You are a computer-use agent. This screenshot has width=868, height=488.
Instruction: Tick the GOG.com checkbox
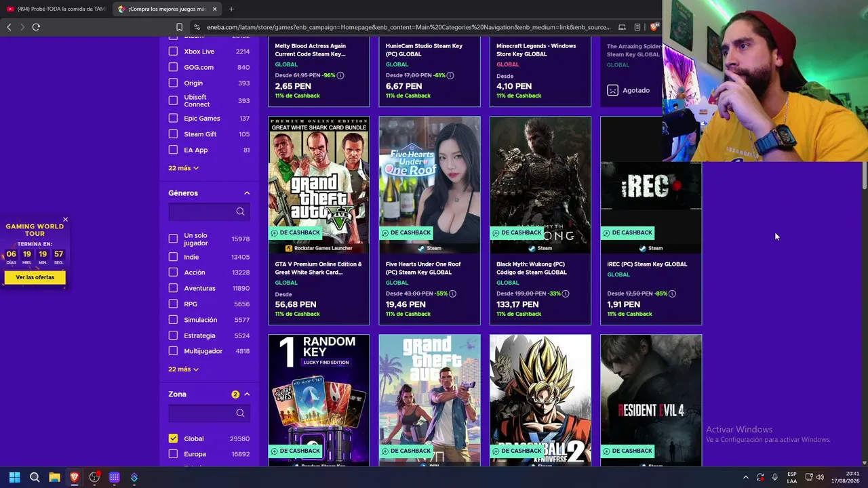click(x=173, y=67)
